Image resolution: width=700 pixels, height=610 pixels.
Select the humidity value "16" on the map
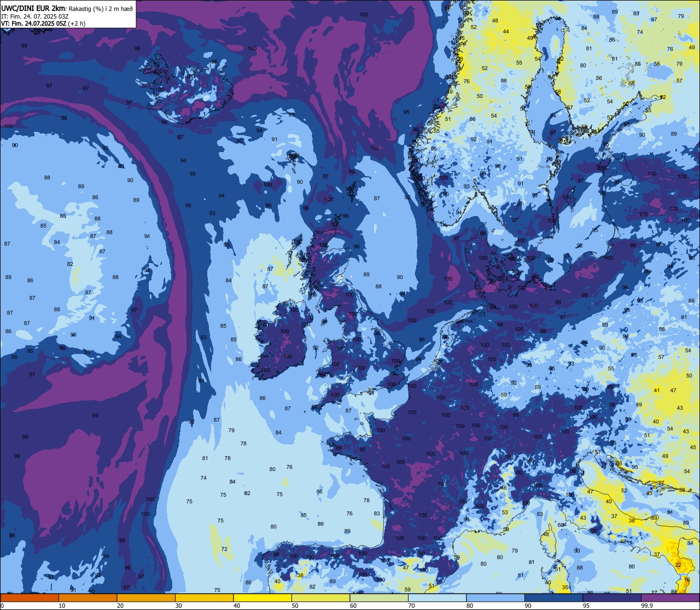687,579
